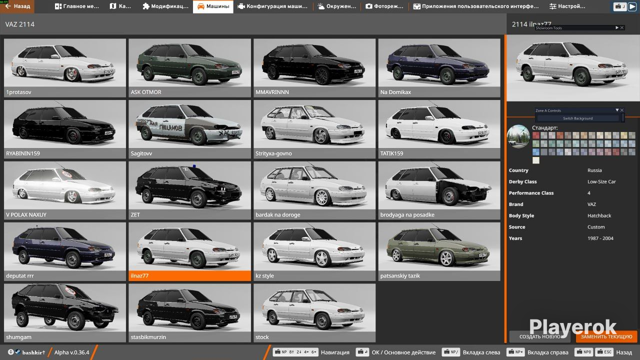Screen dimensions: 640x360
Task: Open Приложения пользовательского интерфе... tab
Action: [x=476, y=6]
